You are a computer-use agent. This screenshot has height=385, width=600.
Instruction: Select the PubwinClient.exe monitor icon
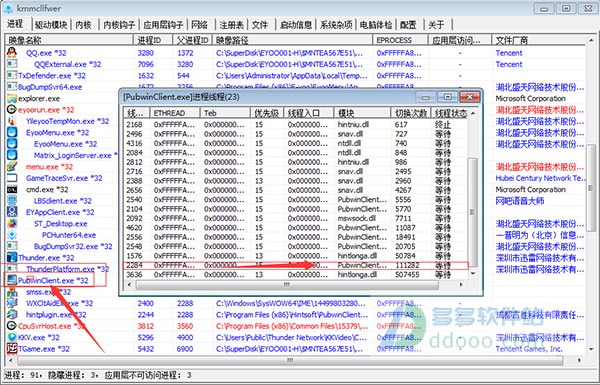(12, 280)
